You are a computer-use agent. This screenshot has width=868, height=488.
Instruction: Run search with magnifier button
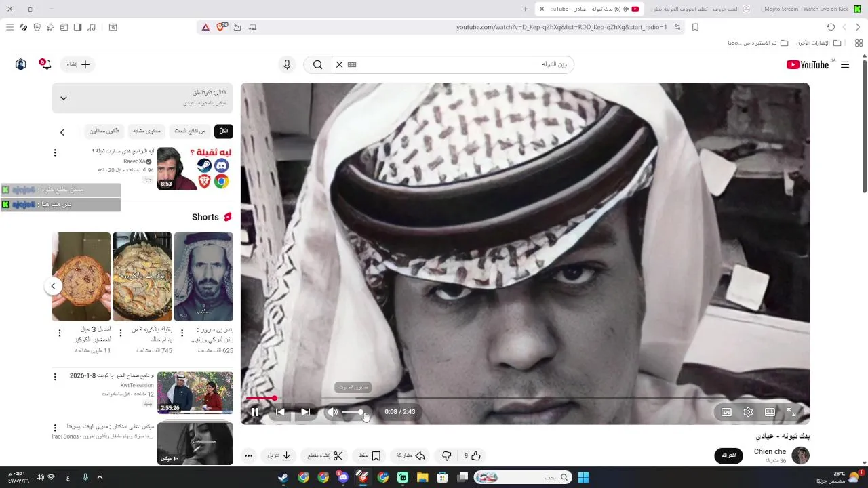(x=317, y=64)
